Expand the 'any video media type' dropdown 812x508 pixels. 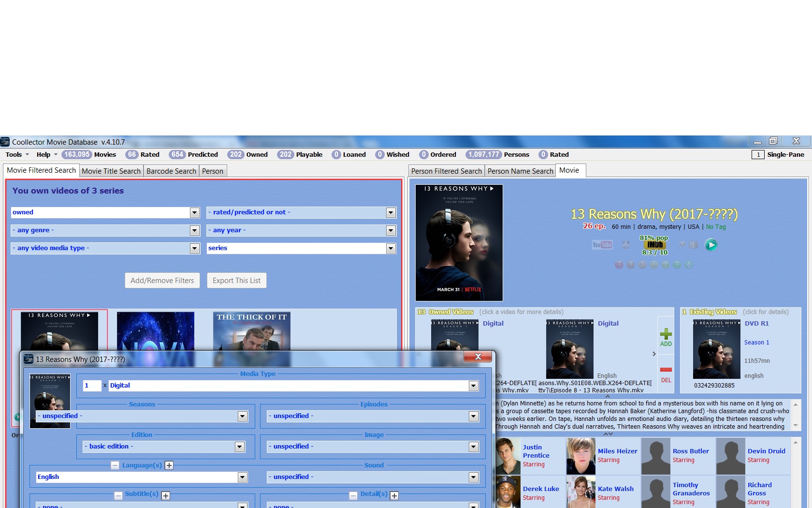(194, 248)
